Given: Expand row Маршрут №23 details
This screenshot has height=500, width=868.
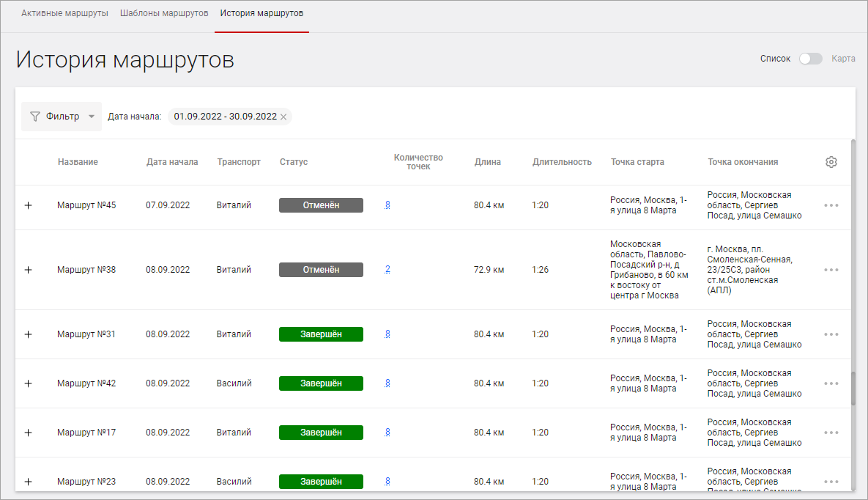Looking at the screenshot, I should click(29, 482).
